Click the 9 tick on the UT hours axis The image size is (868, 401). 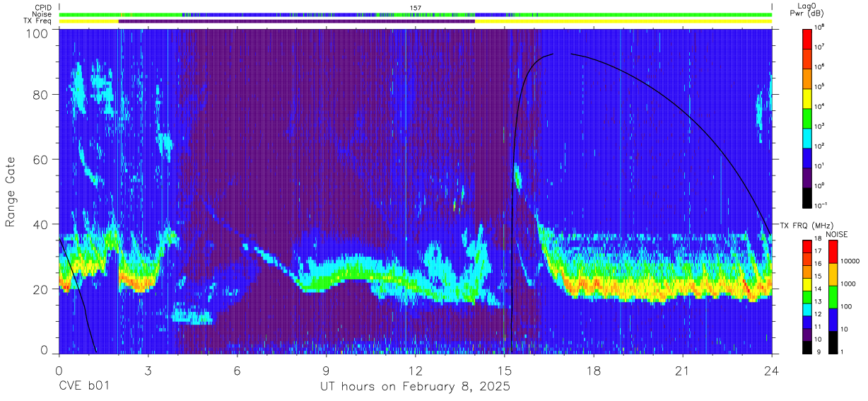(327, 370)
